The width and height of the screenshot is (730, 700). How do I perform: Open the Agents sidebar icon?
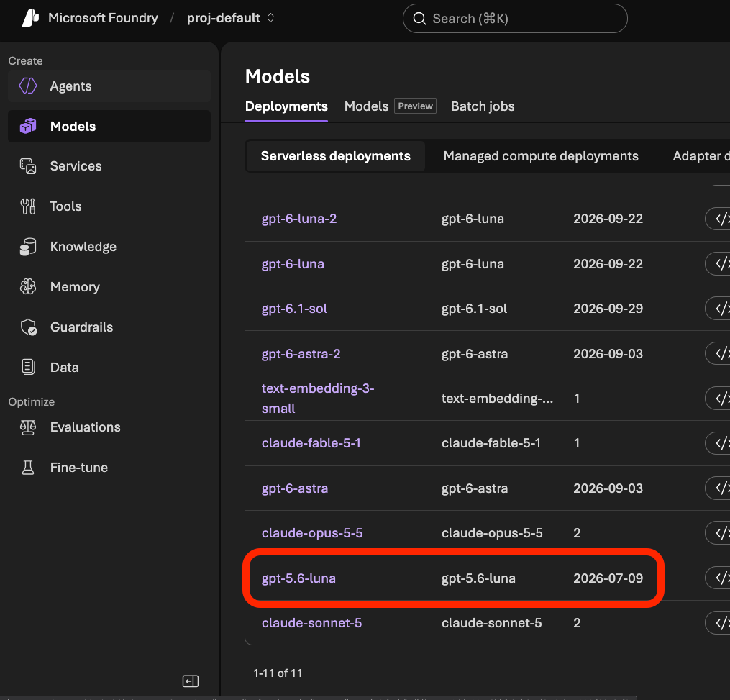(x=28, y=86)
